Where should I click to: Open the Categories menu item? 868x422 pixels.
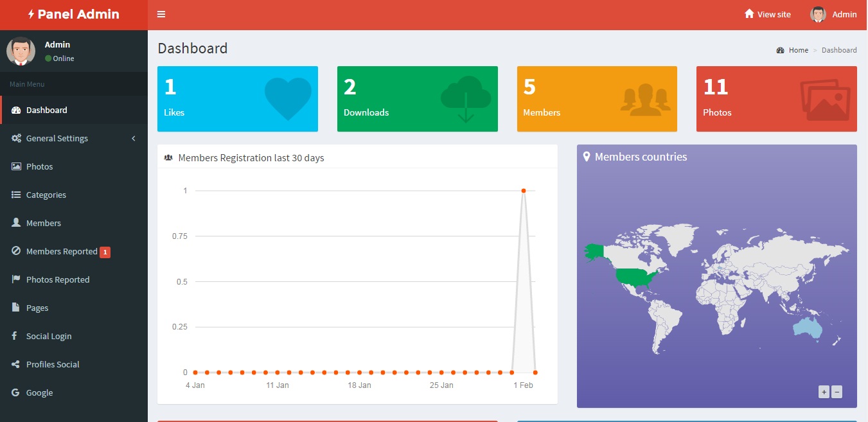(74, 195)
